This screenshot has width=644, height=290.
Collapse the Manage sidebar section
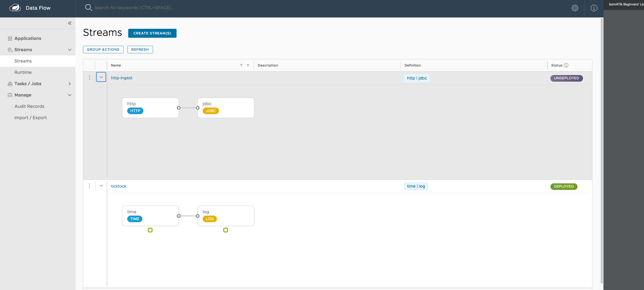tap(70, 95)
